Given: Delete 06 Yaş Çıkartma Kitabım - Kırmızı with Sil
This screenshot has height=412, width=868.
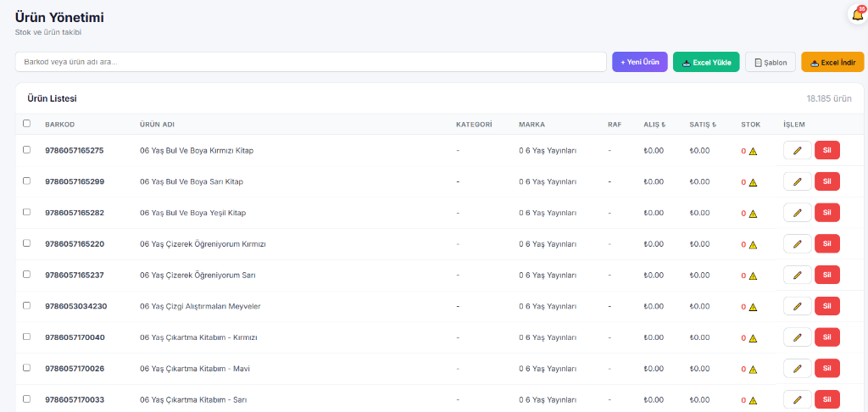Looking at the screenshot, I should click(827, 337).
